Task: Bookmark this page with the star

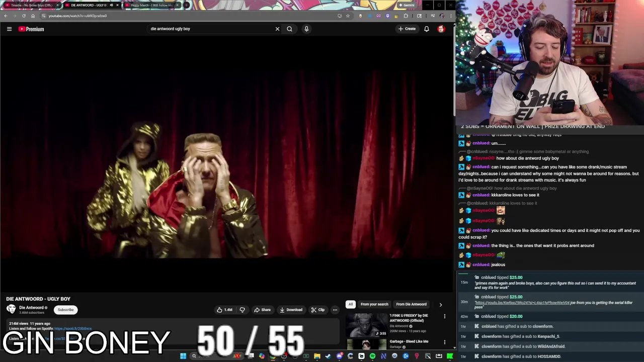Action: (348, 16)
